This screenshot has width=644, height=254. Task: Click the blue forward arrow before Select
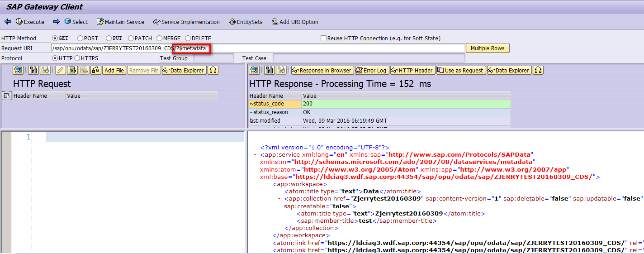click(57, 22)
